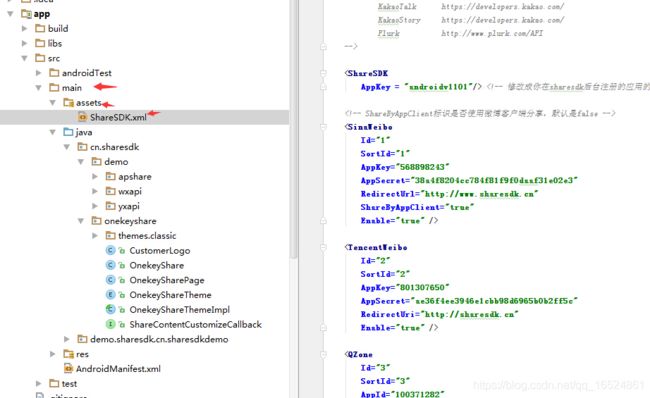The image size is (650, 398).
Task: Click the SinaWeibo RedirectUrl value
Action: [479, 194]
